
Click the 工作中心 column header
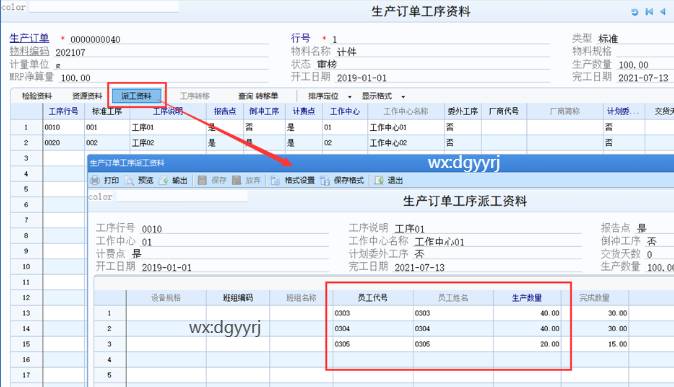(345, 111)
